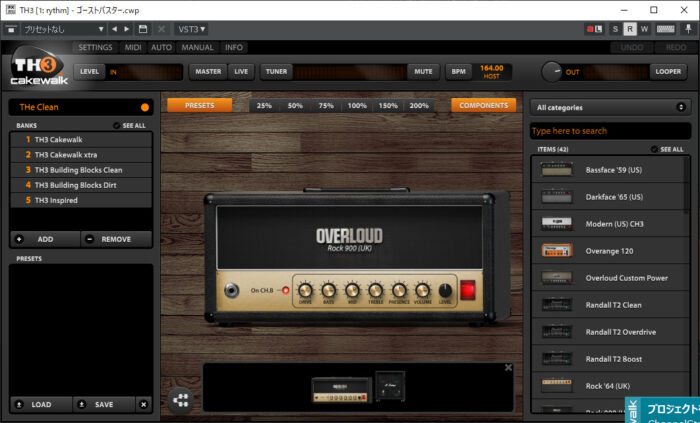Enable the TUNER

[276, 72]
